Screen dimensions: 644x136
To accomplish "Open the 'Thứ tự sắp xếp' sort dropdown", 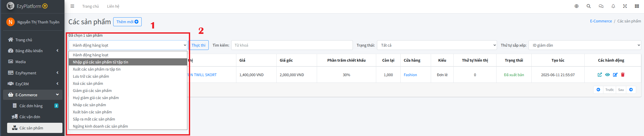I will [584, 45].
